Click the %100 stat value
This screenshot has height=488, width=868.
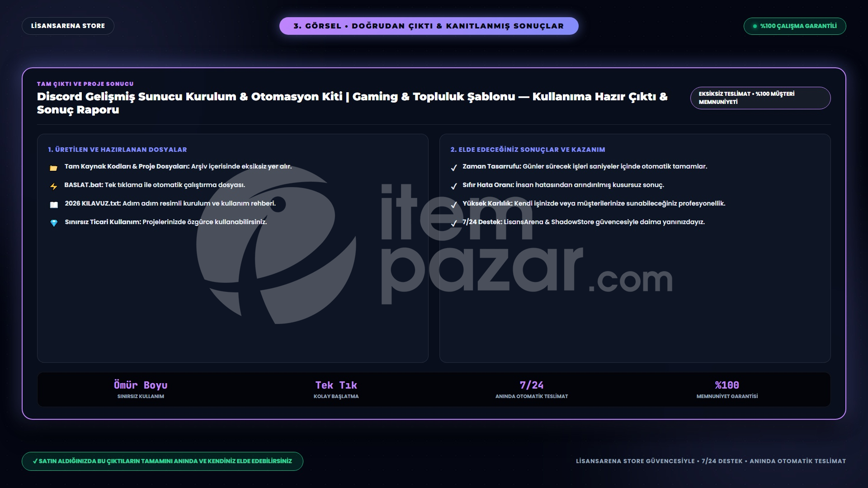727,385
